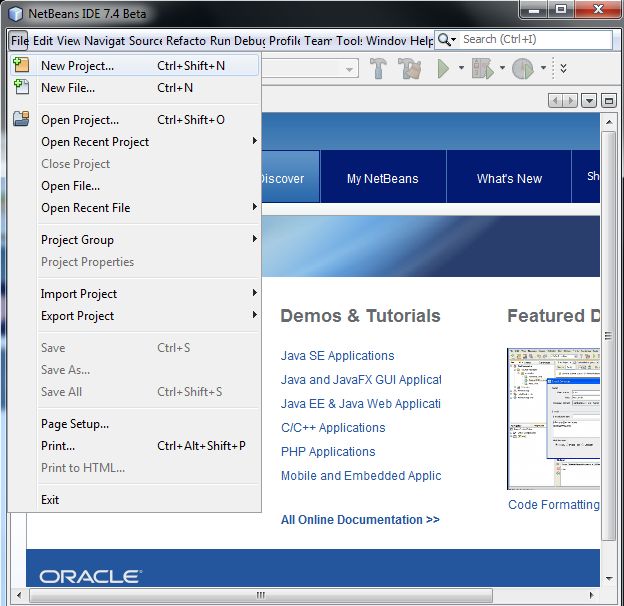Open C/C++ Applications link
The width and height of the screenshot is (624, 606).
(333, 427)
